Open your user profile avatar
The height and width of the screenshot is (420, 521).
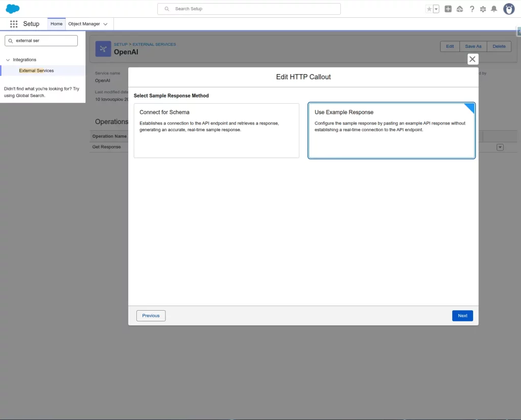(508, 9)
